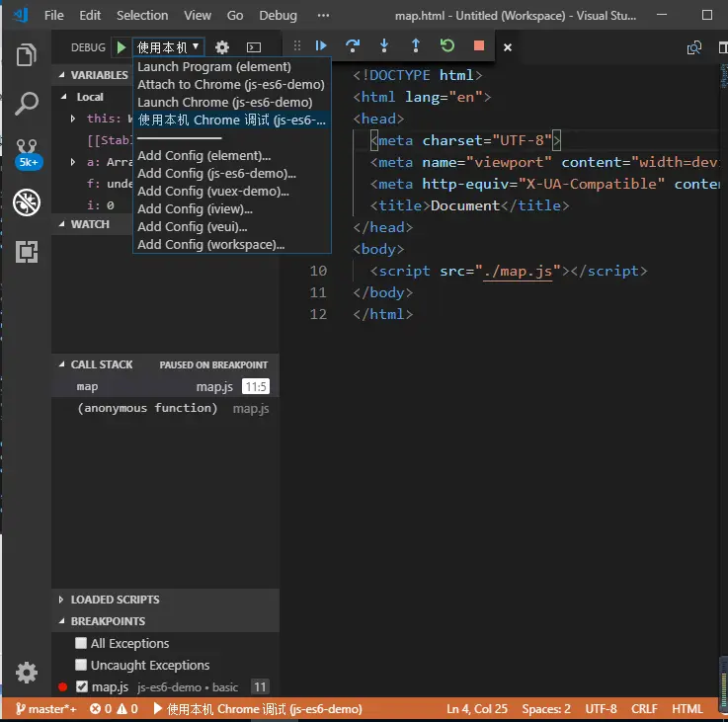Open the Selection menu
728x722 pixels.
click(142, 16)
